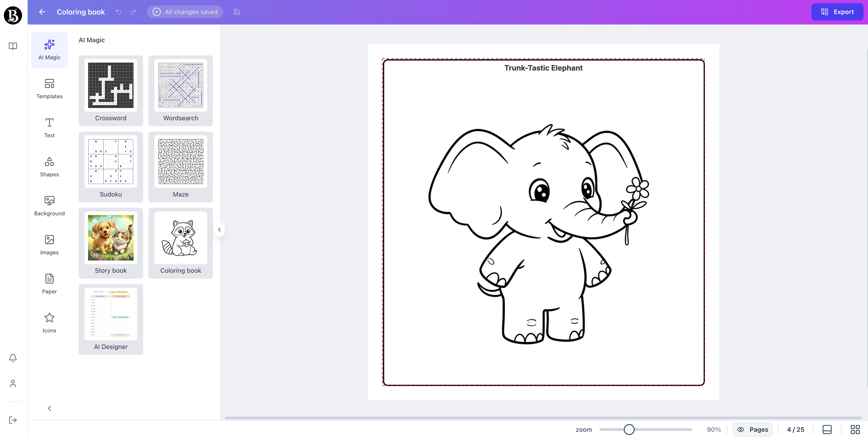Screen dimensions: 868x437
Task: Collapse the AI Magic side panel
Action: pos(219,229)
